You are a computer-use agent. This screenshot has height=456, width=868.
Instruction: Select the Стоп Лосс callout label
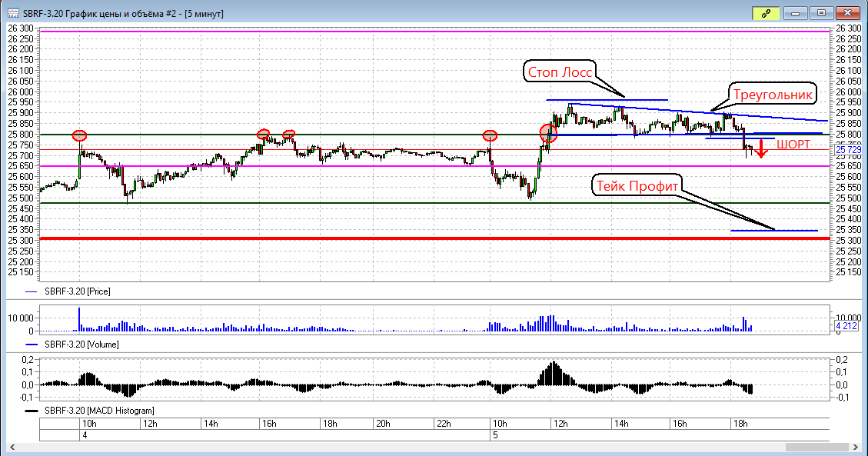click(x=560, y=72)
